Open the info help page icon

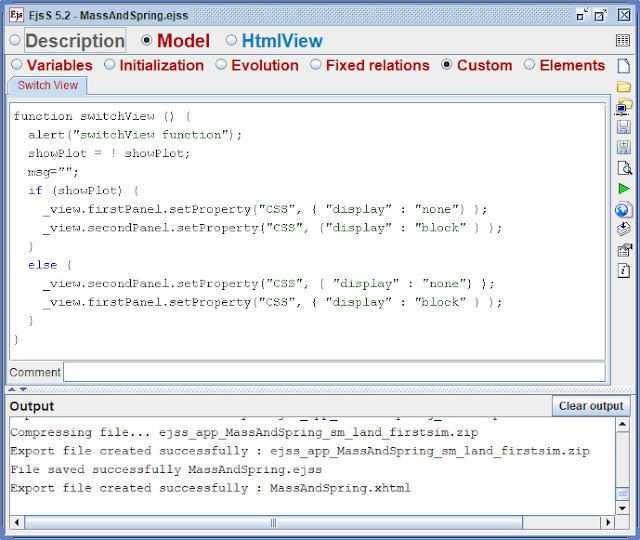(623, 270)
